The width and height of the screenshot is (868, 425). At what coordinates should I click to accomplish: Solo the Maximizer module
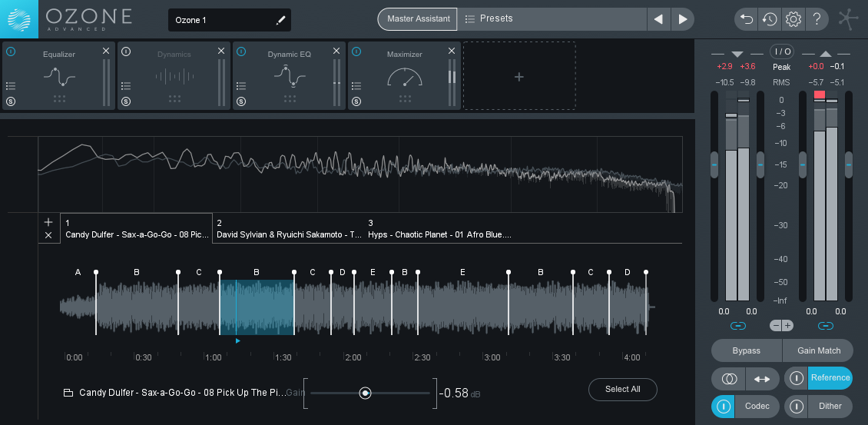click(356, 101)
